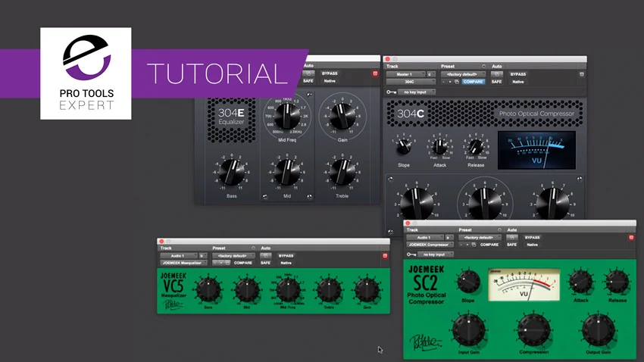Open JOEMEEK Meequalizer plug-in selector
The height and width of the screenshot is (362, 644).
click(x=183, y=263)
